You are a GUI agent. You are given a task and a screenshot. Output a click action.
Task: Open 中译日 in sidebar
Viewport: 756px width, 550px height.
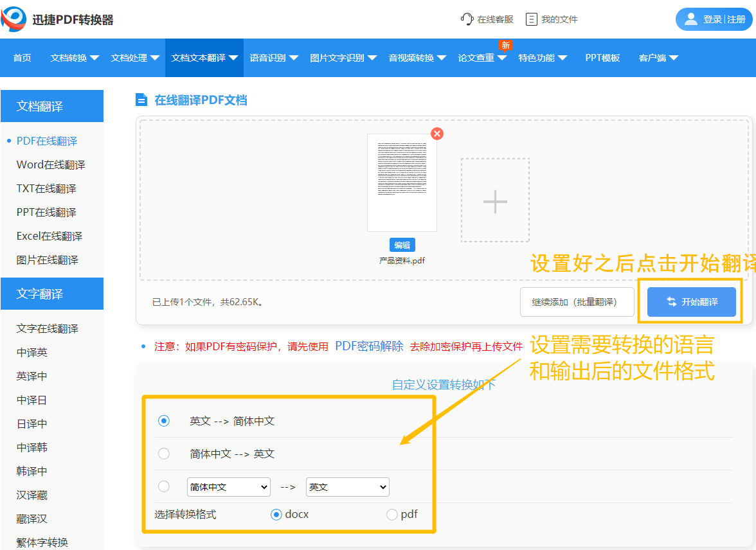32,400
